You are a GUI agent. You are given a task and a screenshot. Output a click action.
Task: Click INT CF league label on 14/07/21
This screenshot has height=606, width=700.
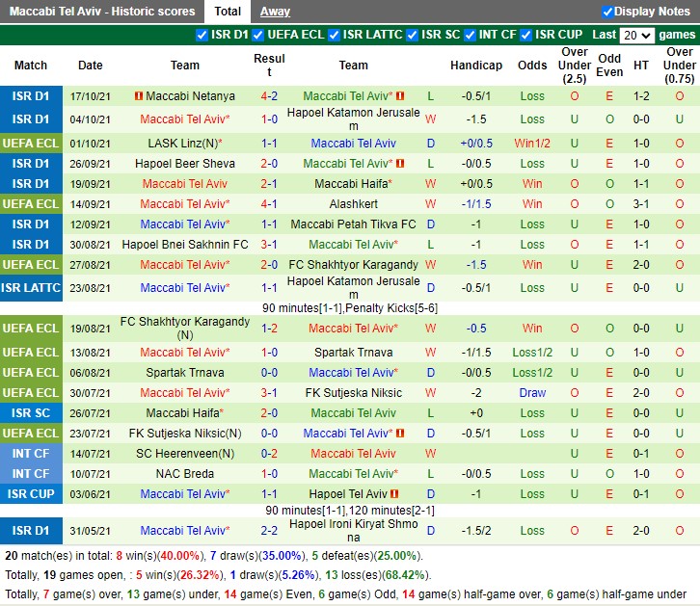(x=31, y=454)
